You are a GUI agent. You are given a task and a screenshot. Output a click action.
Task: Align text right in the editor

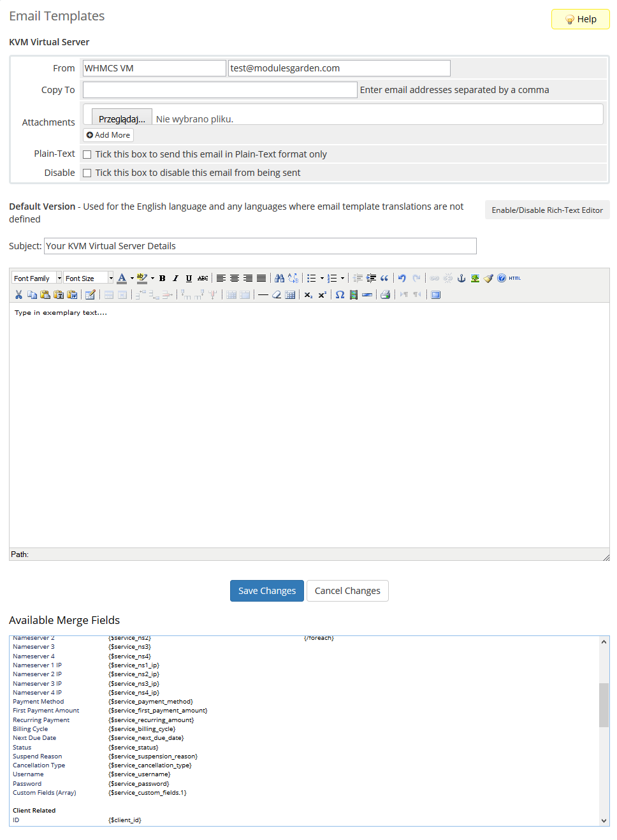pos(248,278)
